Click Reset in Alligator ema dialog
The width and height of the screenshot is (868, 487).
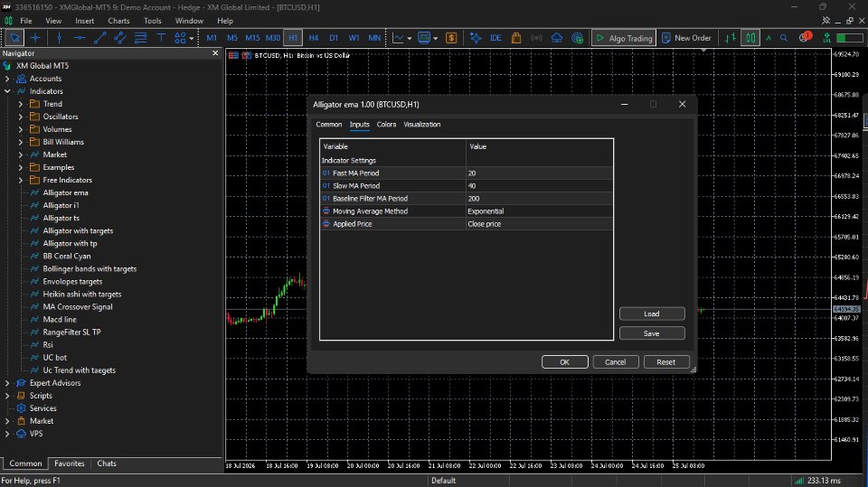tap(666, 362)
